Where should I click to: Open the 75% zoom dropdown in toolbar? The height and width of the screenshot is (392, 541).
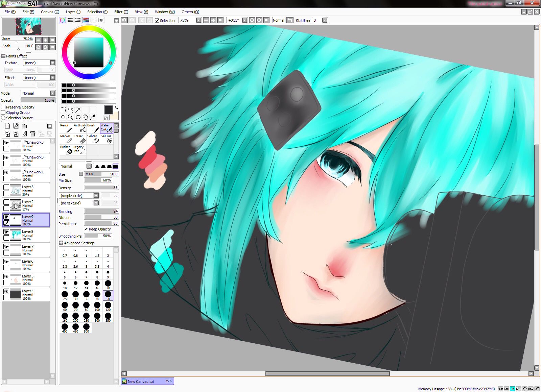tap(198, 20)
